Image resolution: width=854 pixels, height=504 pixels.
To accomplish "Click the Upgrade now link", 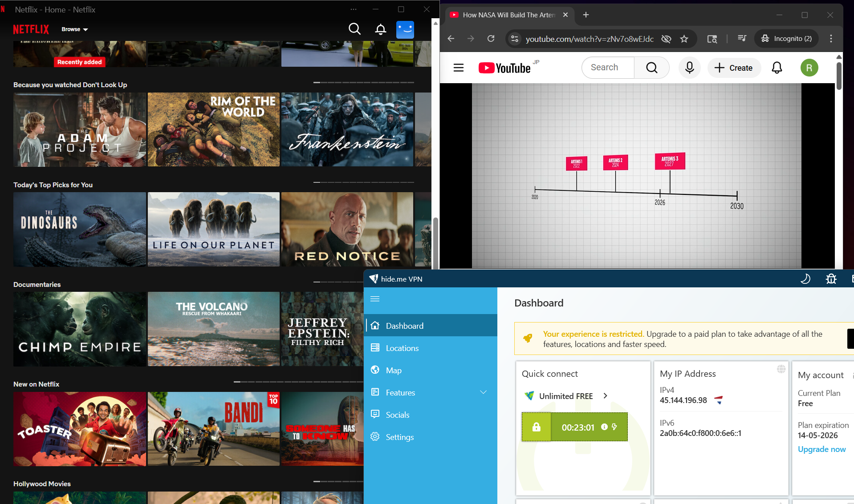I will pyautogui.click(x=821, y=449).
